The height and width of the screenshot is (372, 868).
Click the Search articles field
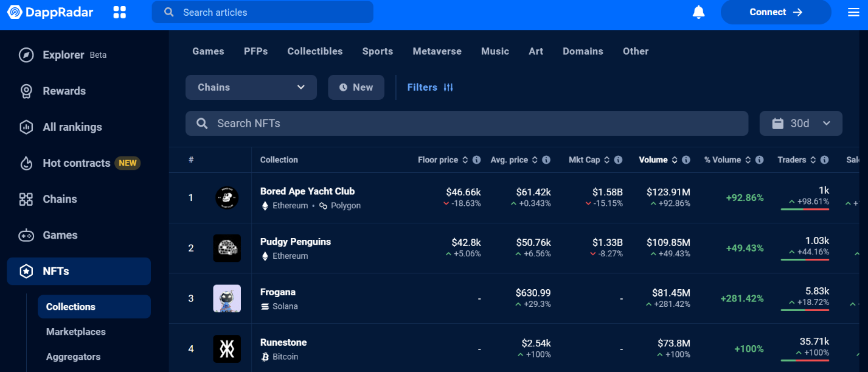pyautogui.click(x=262, y=12)
